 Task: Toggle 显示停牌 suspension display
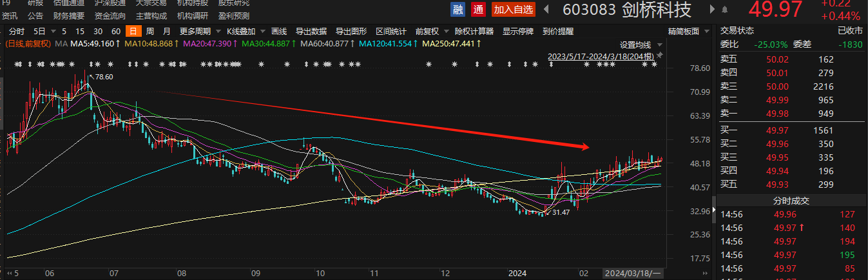(518, 32)
